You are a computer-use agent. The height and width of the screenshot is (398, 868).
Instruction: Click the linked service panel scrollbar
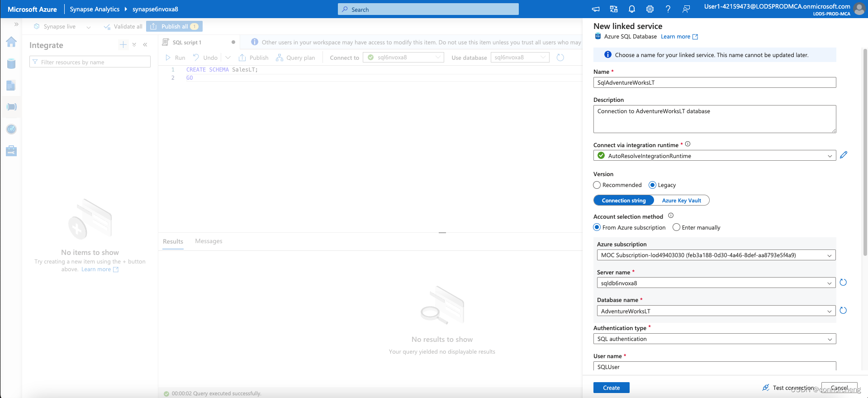(x=865, y=152)
